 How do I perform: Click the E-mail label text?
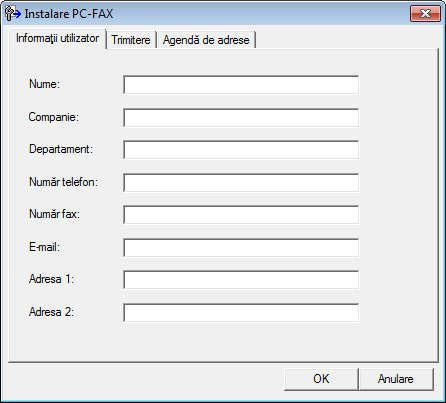[x=44, y=247]
